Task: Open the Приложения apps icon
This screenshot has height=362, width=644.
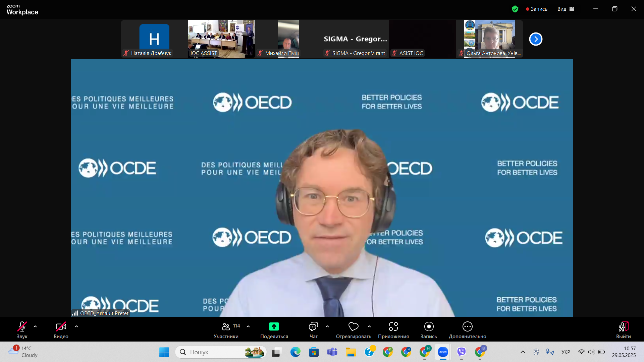Action: click(x=393, y=326)
